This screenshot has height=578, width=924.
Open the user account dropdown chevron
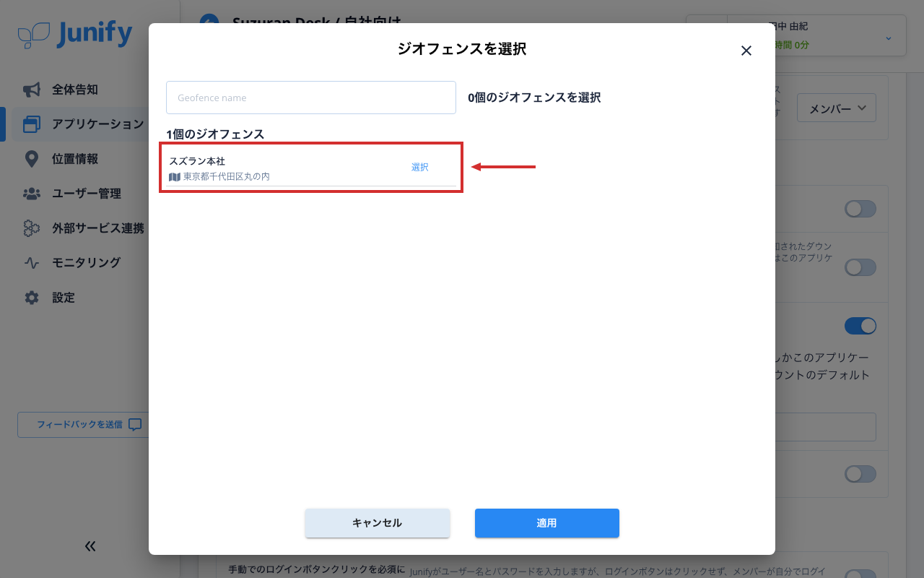[x=889, y=38]
